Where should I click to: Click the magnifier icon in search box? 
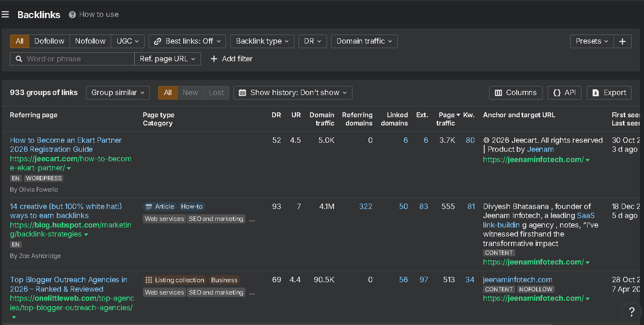click(x=19, y=59)
